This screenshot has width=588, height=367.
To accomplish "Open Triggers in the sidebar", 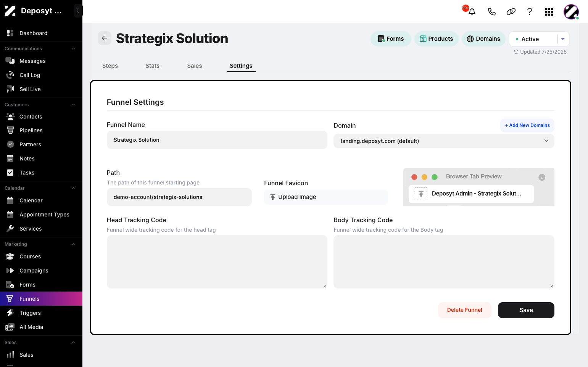I will (x=41, y=313).
